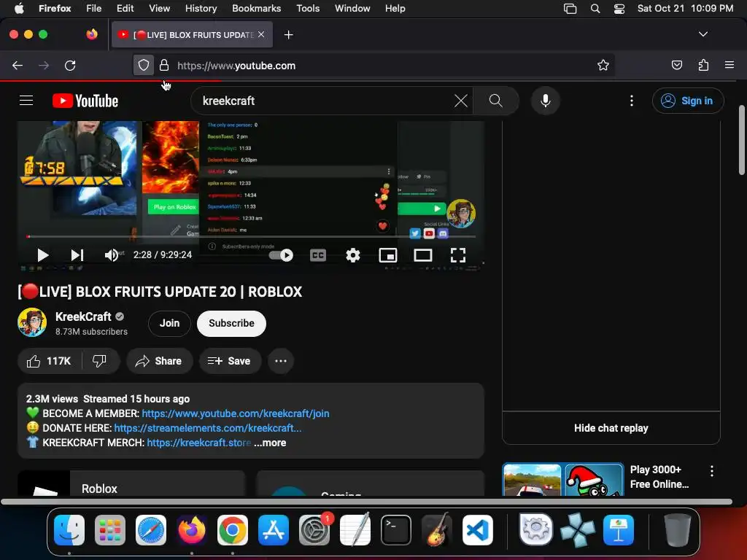
Task: Open the KreekCraft channel name
Action: [x=83, y=316]
